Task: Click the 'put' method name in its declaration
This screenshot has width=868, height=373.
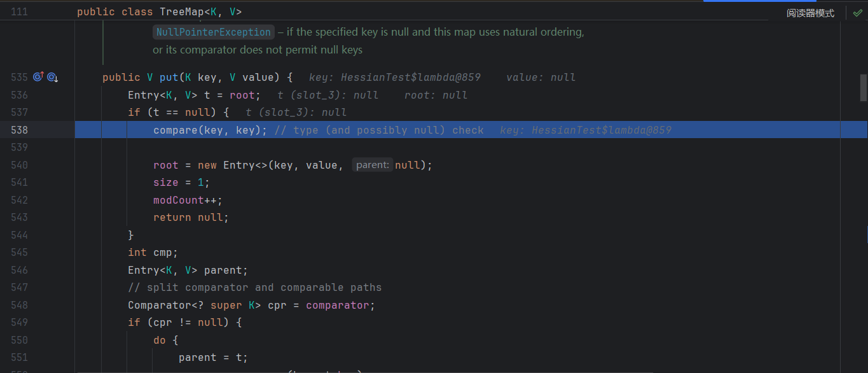Action: tap(169, 77)
